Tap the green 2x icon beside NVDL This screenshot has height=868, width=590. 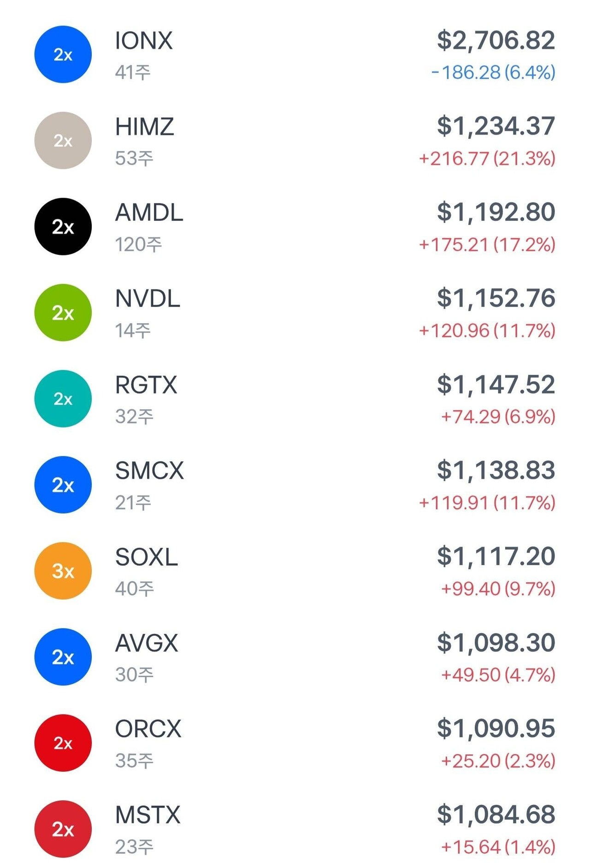click(63, 313)
